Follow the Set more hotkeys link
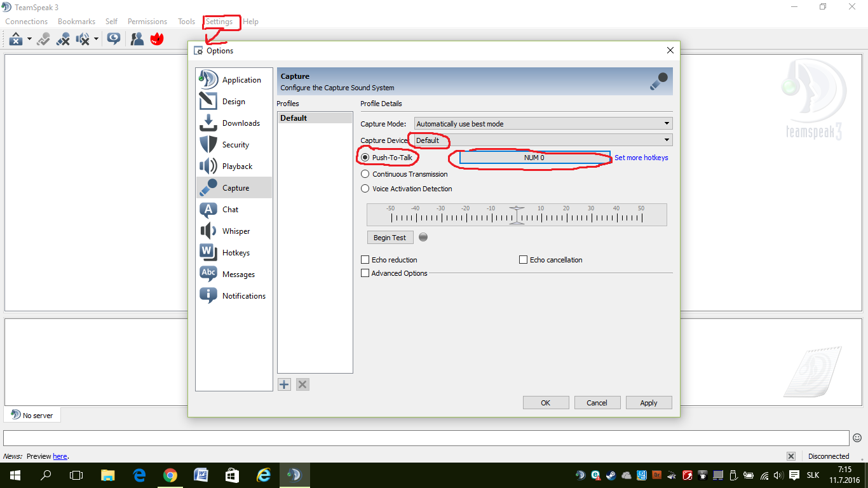This screenshot has width=868, height=488. pos(641,158)
